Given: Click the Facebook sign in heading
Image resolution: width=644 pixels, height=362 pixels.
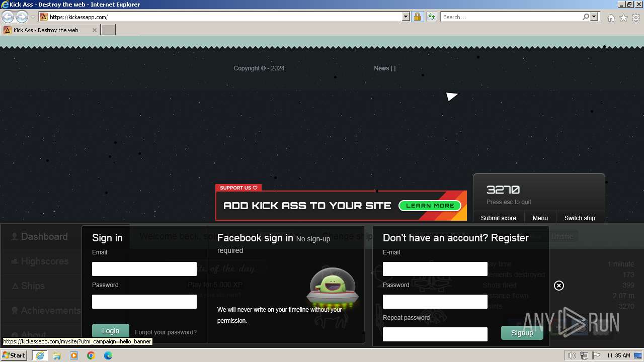Looking at the screenshot, I should tap(255, 238).
